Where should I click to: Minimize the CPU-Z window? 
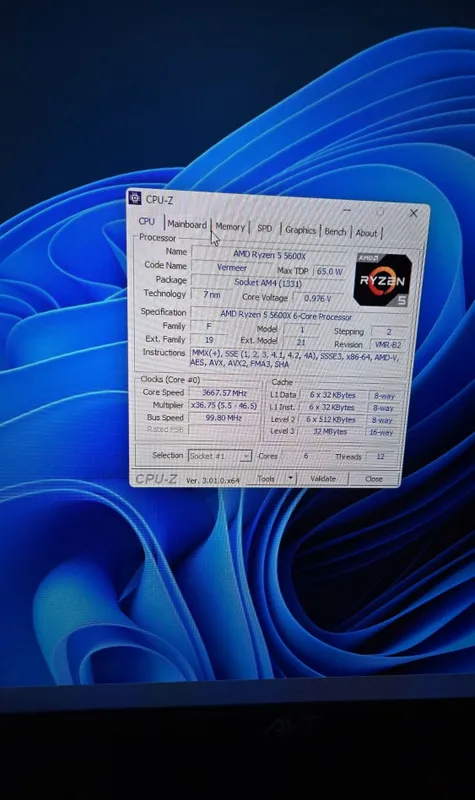347,210
